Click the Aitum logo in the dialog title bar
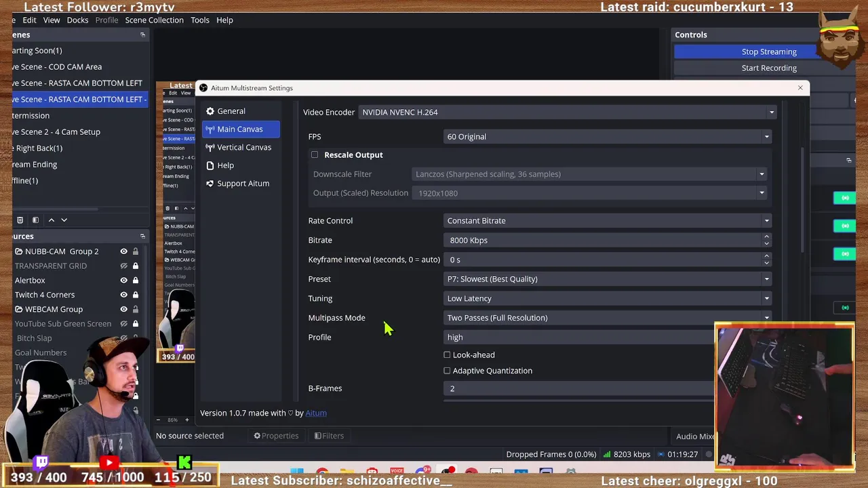 [203, 88]
